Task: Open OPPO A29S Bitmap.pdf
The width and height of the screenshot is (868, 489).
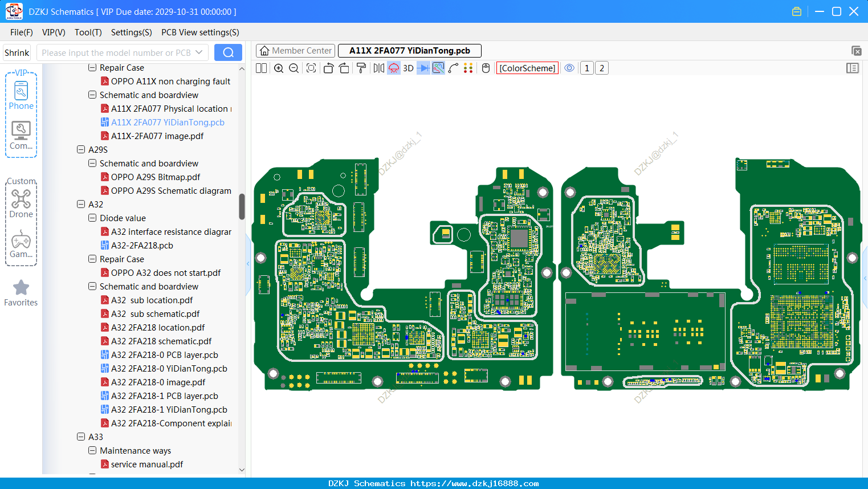Action: click(x=156, y=177)
